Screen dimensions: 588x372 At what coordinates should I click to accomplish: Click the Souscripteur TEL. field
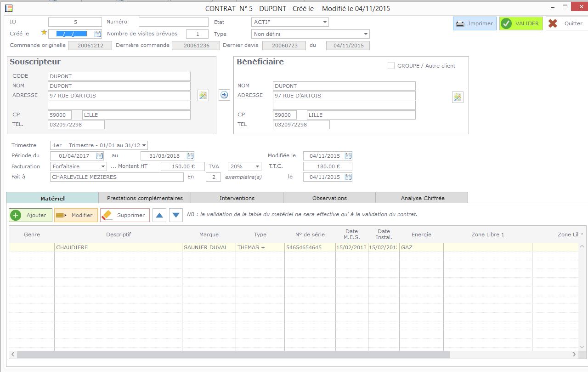click(76, 125)
